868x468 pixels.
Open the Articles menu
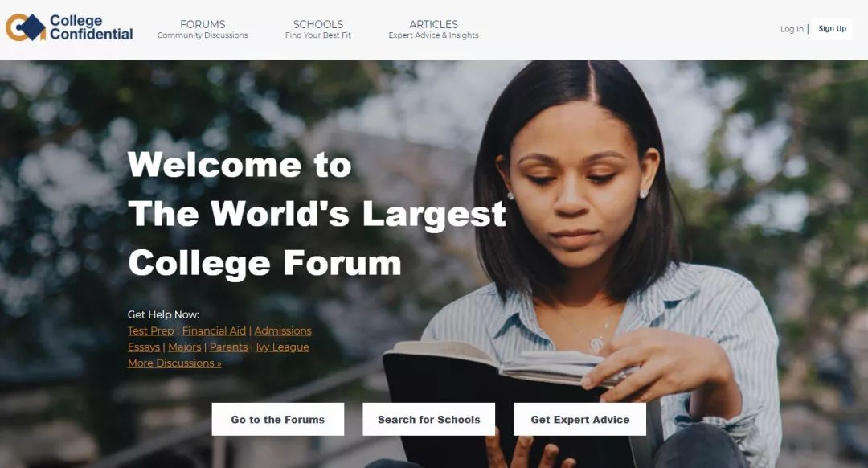433,30
